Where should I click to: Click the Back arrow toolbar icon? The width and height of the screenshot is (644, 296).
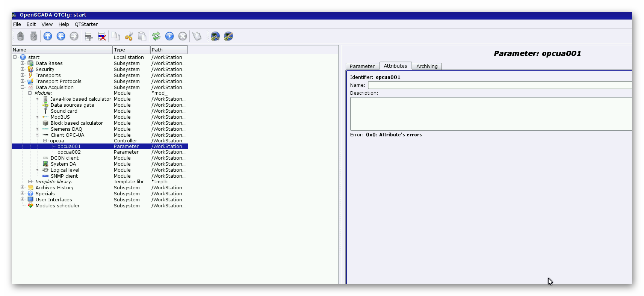(x=61, y=36)
